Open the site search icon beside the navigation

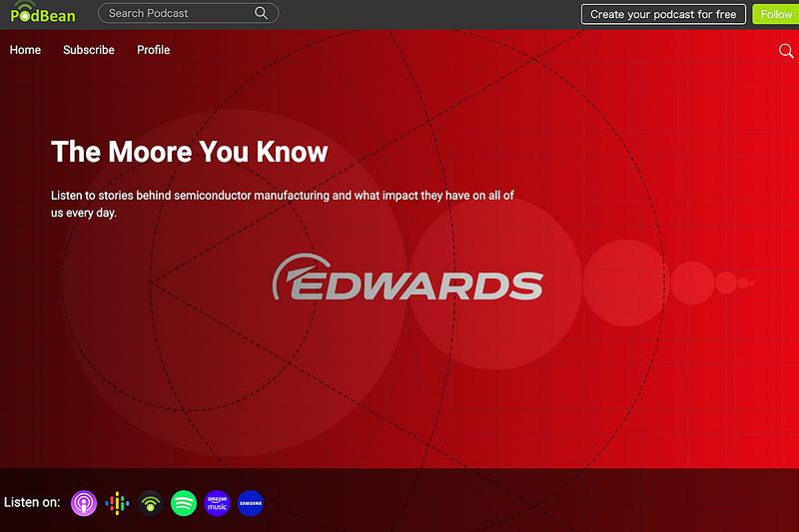tap(786, 50)
